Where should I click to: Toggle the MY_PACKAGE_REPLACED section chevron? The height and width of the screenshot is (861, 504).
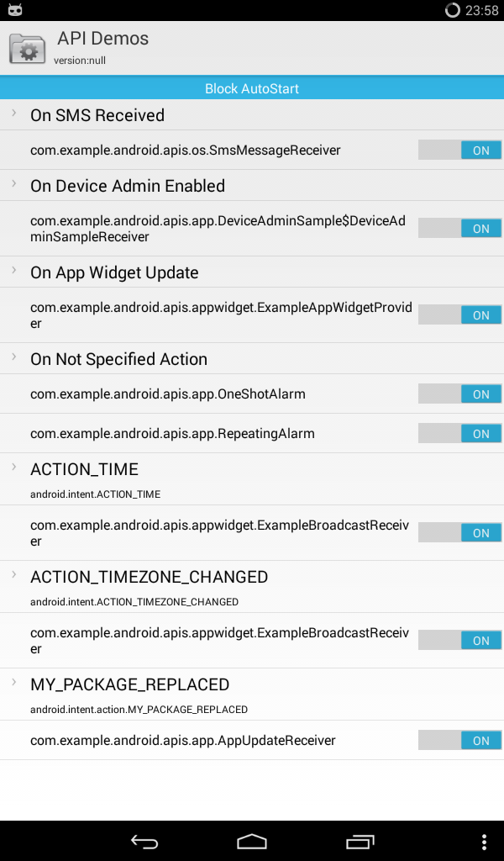14,683
